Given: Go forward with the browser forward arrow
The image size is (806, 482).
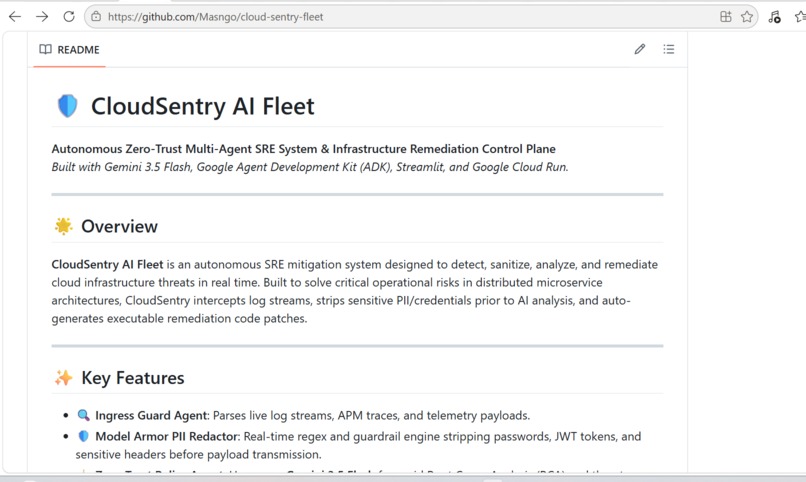Looking at the screenshot, I should point(42,16).
